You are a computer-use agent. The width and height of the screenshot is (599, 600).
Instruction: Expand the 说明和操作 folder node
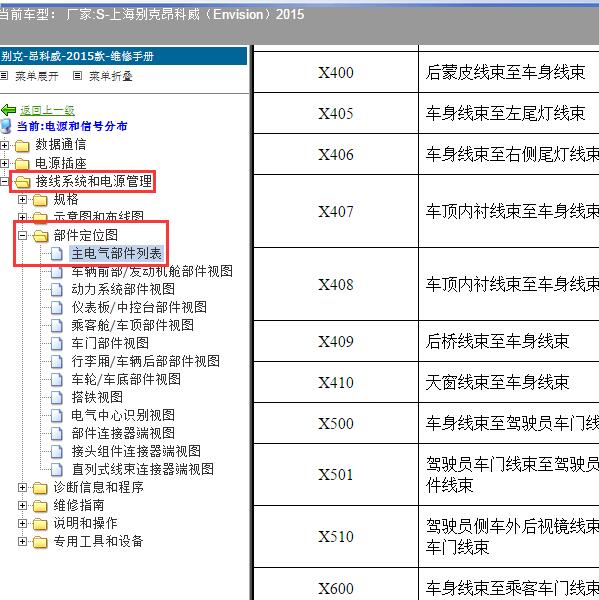22,523
